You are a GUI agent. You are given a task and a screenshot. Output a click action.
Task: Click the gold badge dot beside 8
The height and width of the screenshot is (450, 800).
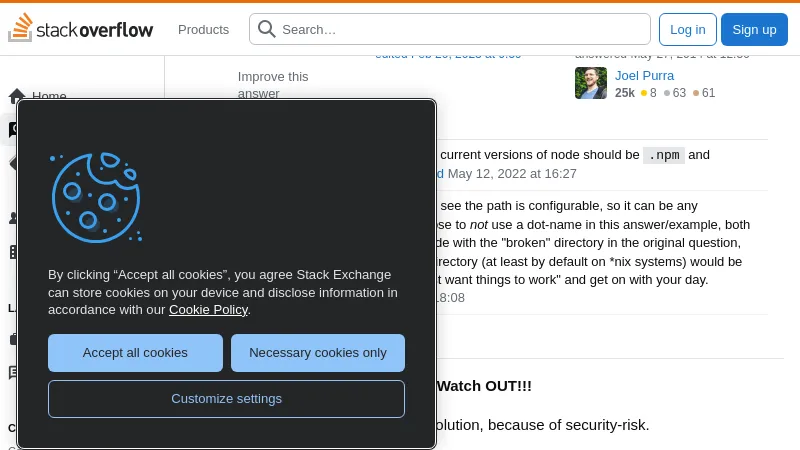(x=644, y=93)
